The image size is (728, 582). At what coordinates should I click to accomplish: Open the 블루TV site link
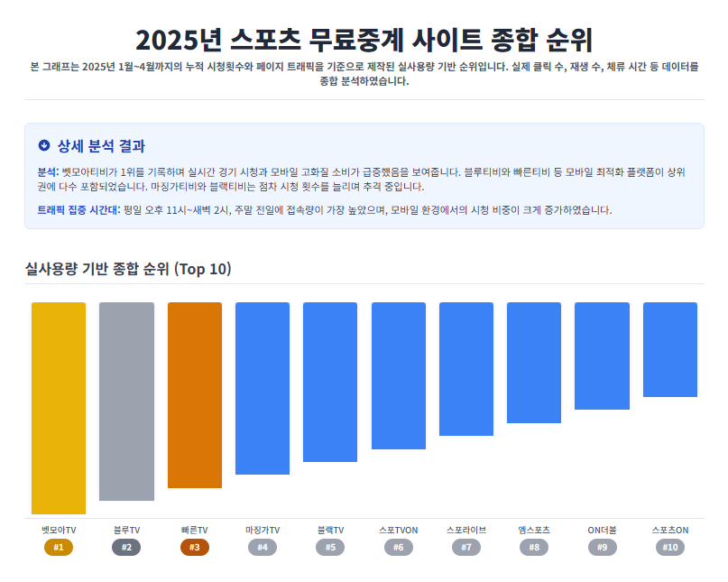click(126, 530)
